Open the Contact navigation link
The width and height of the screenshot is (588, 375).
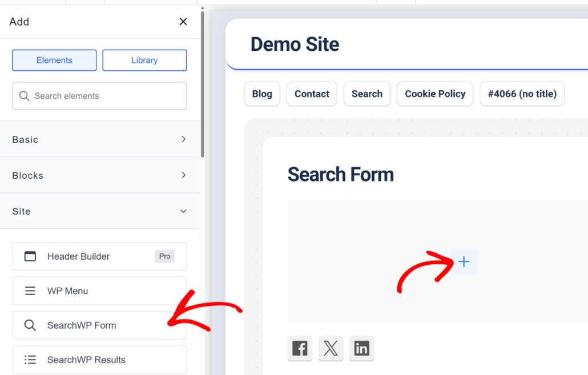pyautogui.click(x=312, y=94)
